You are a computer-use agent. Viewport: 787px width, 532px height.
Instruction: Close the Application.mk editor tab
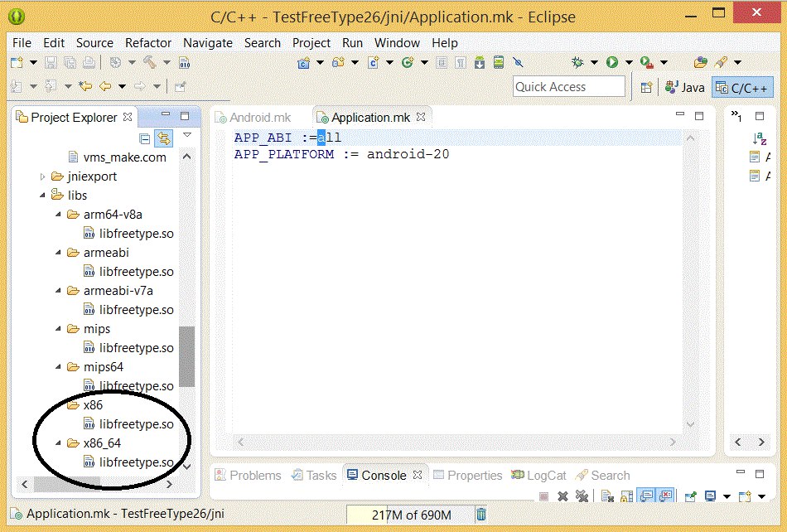tap(421, 117)
